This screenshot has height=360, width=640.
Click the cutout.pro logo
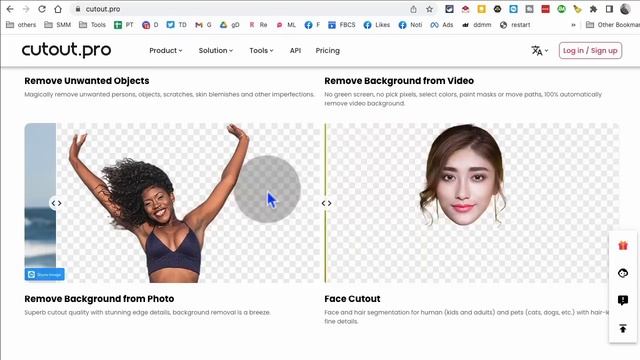(66, 50)
